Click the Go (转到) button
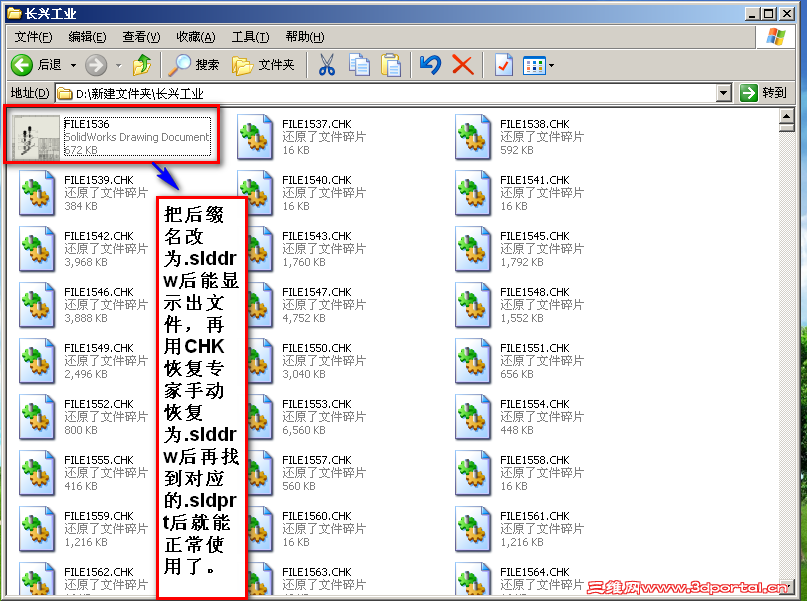This screenshot has height=601, width=807. 764,93
